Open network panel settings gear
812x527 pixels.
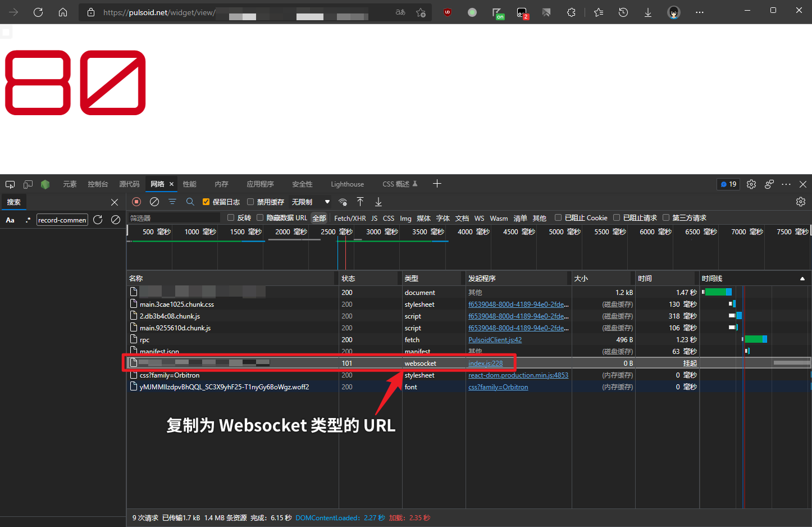801,202
